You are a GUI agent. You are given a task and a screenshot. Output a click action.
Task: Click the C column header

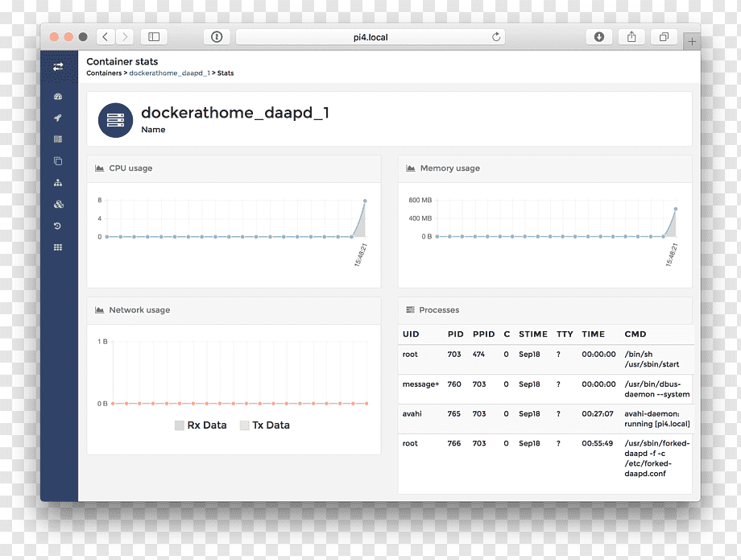(507, 334)
